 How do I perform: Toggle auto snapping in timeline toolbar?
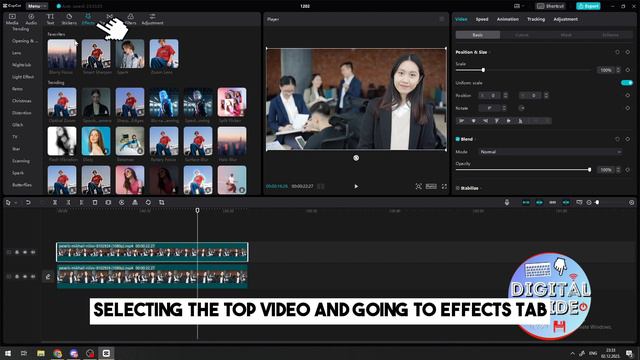[539, 202]
